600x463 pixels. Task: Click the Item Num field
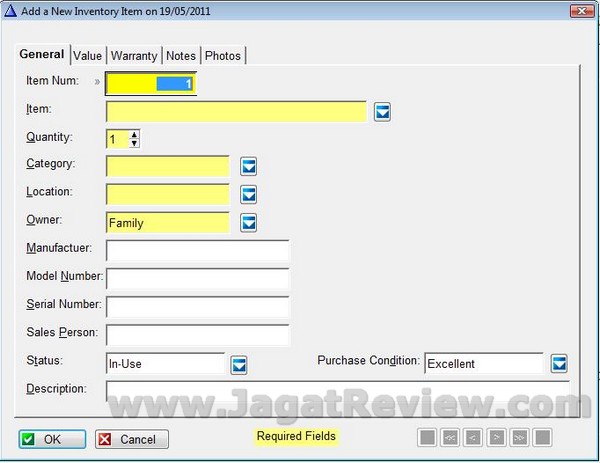point(151,84)
